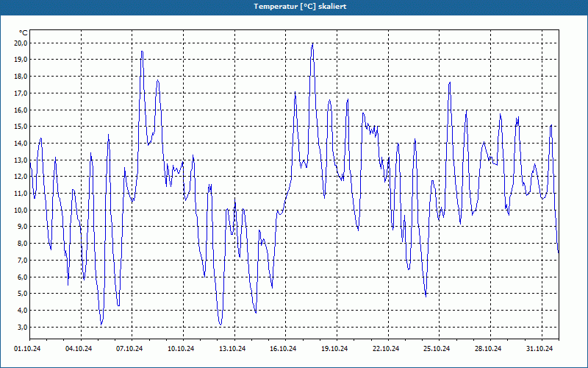Click the 20,0 °C peak of the curve
This screenshot has height=368, width=588.
click(312, 43)
